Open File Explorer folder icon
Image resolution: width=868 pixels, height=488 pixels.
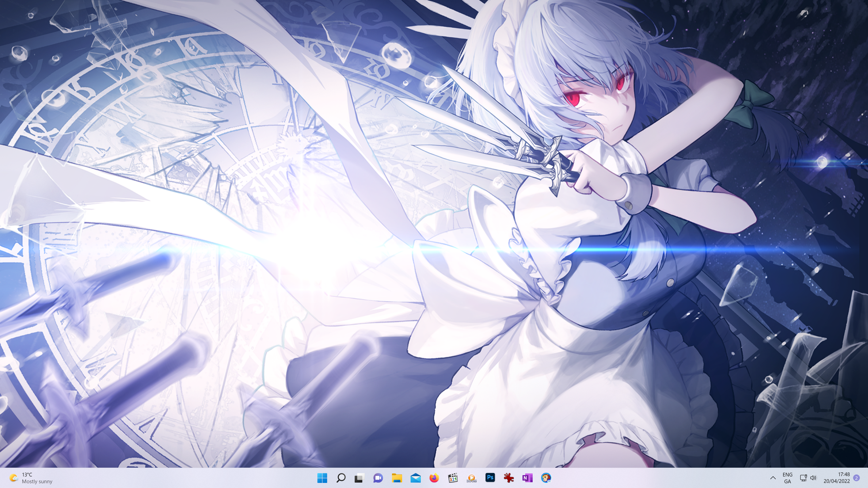pyautogui.click(x=397, y=478)
